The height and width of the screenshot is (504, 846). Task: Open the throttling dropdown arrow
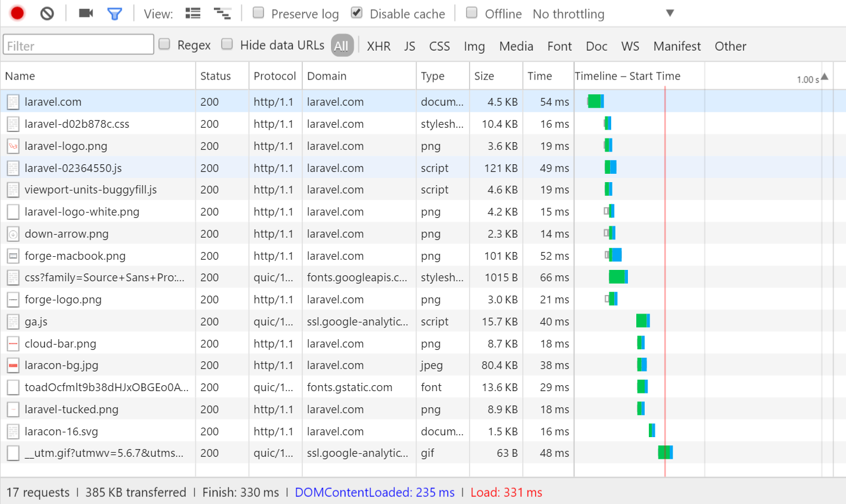coord(670,13)
